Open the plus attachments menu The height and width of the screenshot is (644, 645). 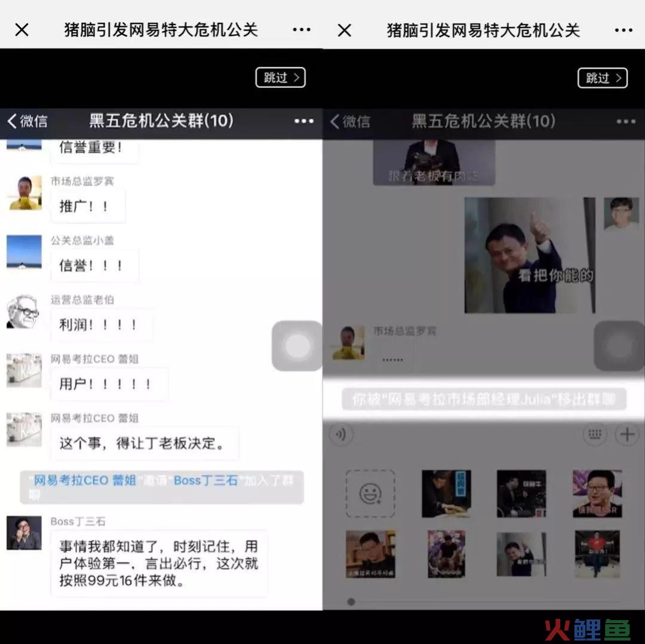(x=627, y=434)
